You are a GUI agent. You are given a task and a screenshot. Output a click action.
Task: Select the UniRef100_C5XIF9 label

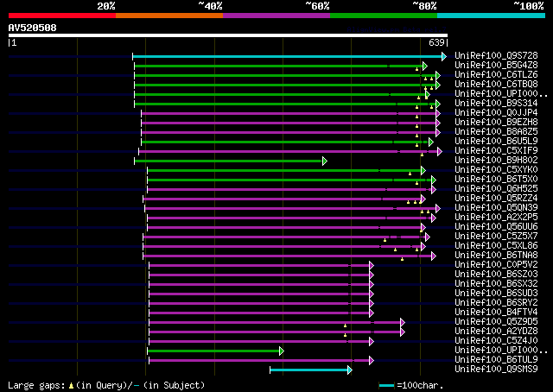(x=496, y=151)
